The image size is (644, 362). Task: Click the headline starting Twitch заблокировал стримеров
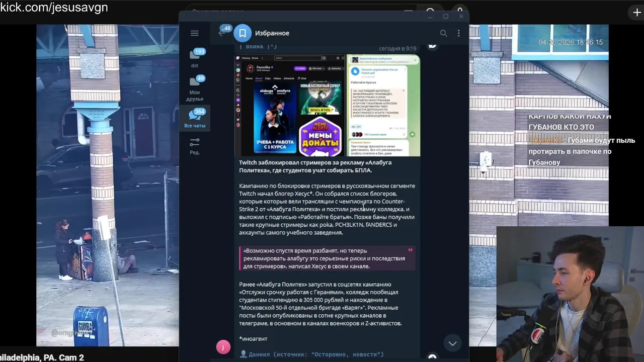pos(315,166)
